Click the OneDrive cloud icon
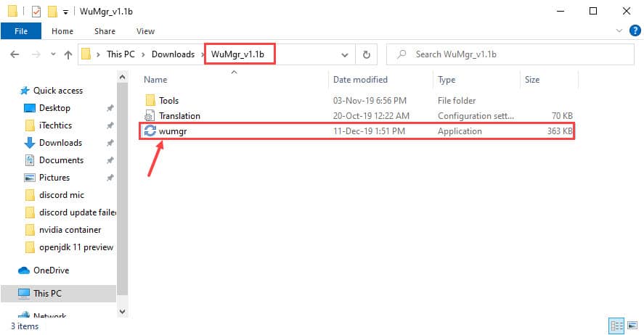 pyautogui.click(x=24, y=270)
